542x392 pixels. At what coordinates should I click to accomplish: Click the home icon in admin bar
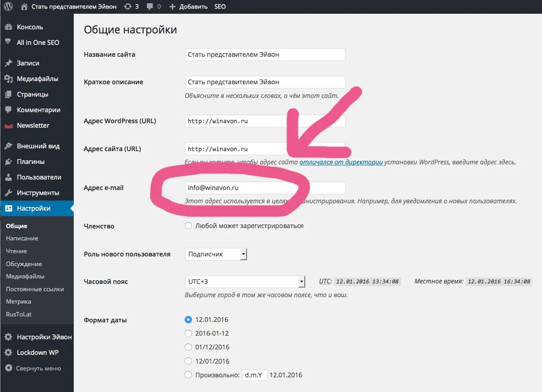(x=24, y=6)
